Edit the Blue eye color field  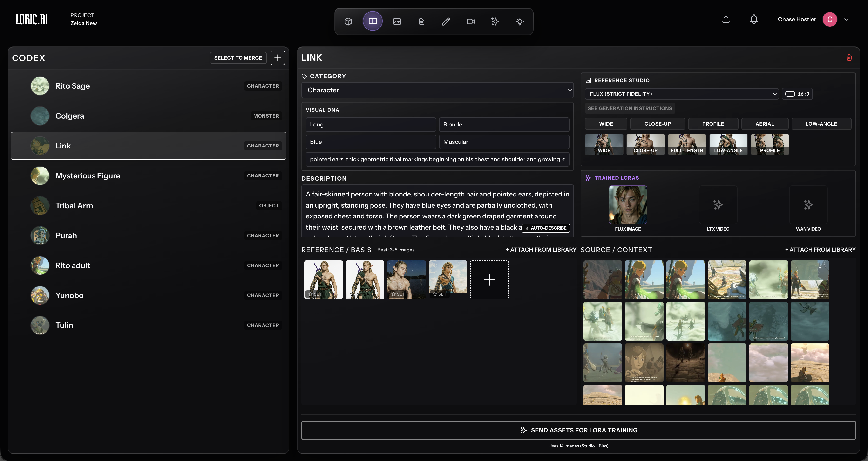[371, 142]
